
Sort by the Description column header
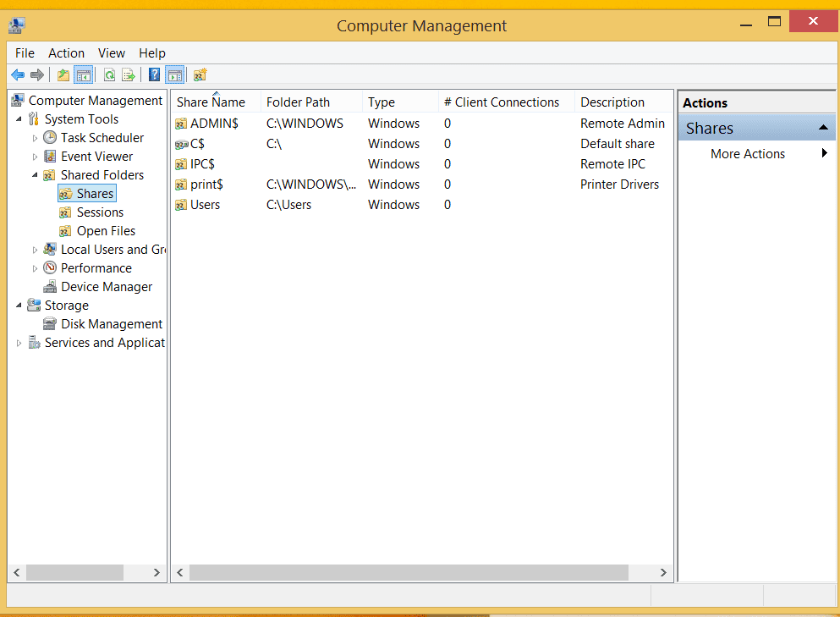point(623,102)
